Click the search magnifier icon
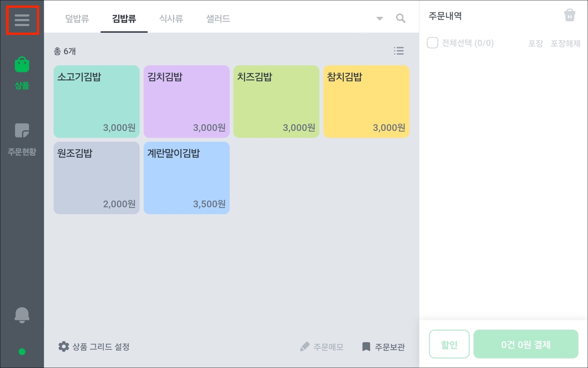The width and height of the screenshot is (588, 368). 401,18
